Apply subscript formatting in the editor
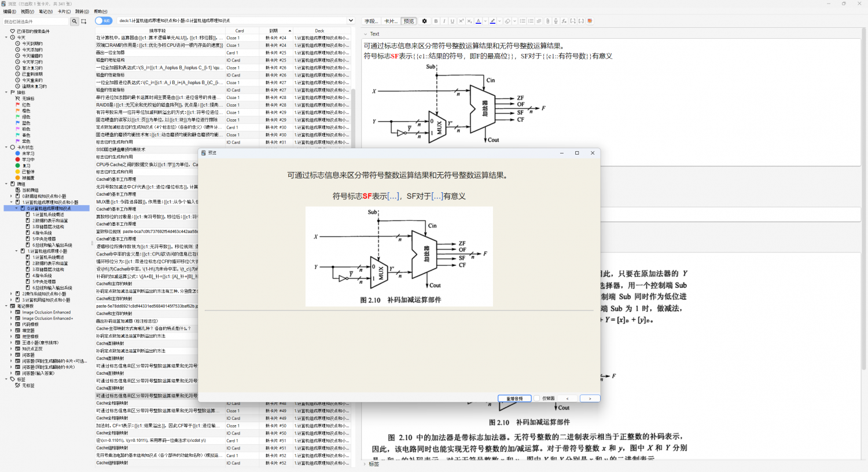Screen dimensions: 868x472 tap(469, 21)
